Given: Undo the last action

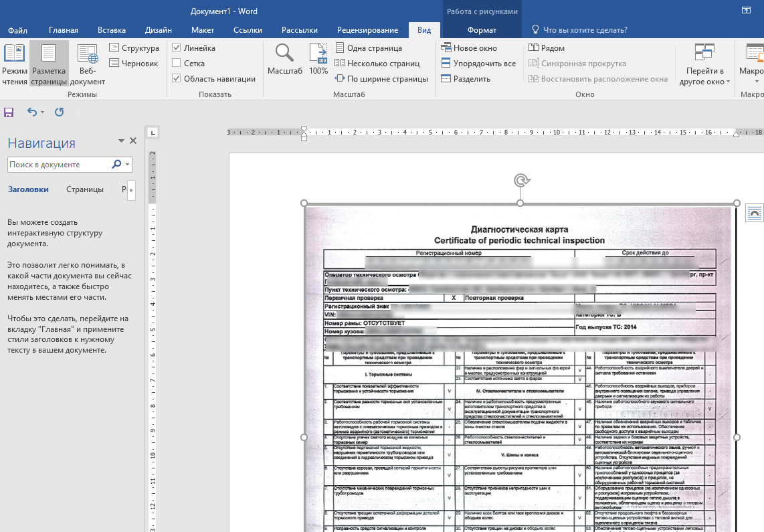Looking at the screenshot, I should pos(31,112).
